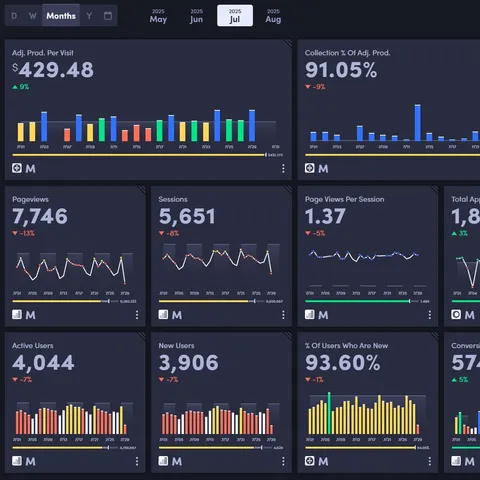
Task: Open options menu on Adj. Prod. Per Visit card
Action: click(283, 168)
